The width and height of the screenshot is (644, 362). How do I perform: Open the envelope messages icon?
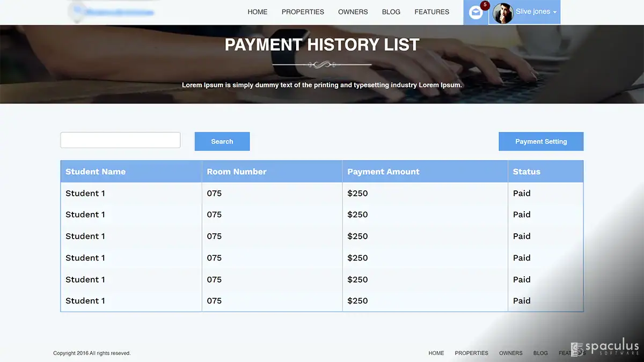[475, 13]
